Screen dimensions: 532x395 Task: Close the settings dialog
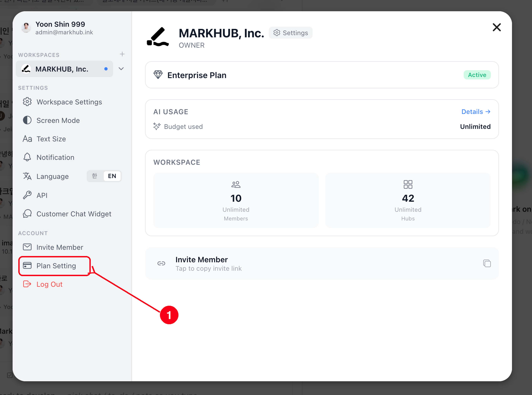point(497,27)
